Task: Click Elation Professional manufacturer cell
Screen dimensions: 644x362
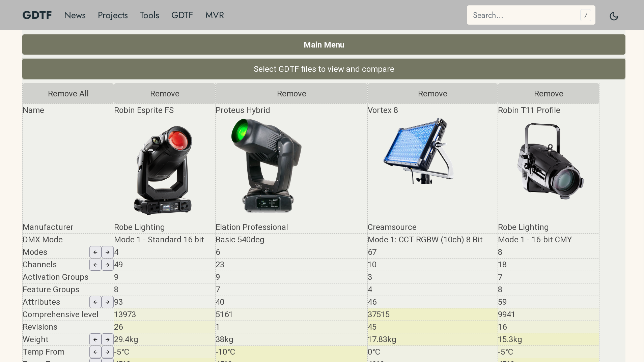Action: click(291, 227)
